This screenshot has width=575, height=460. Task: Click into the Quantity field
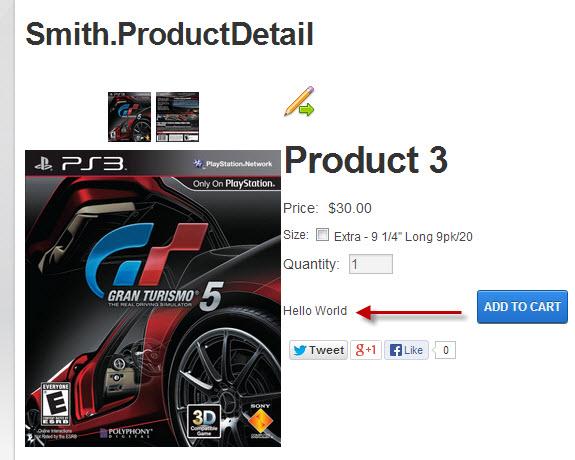click(x=370, y=264)
